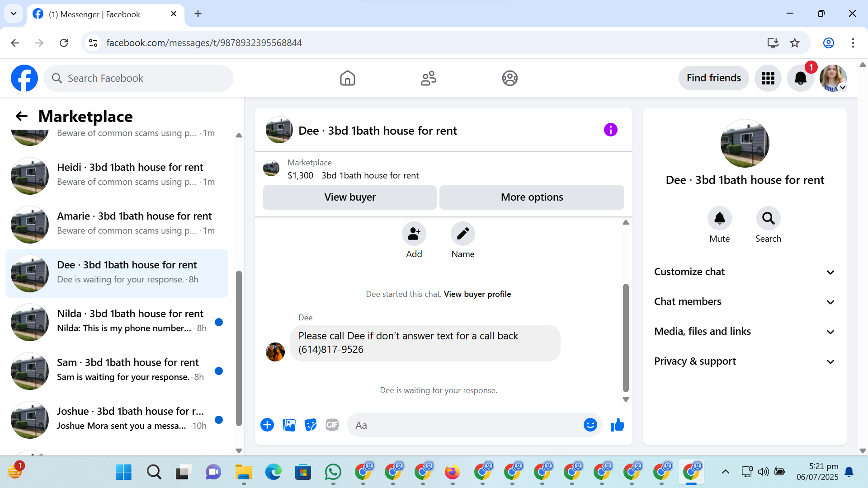Choose a sticker from the composer
Screen dimensions: 868x488
[311, 425]
